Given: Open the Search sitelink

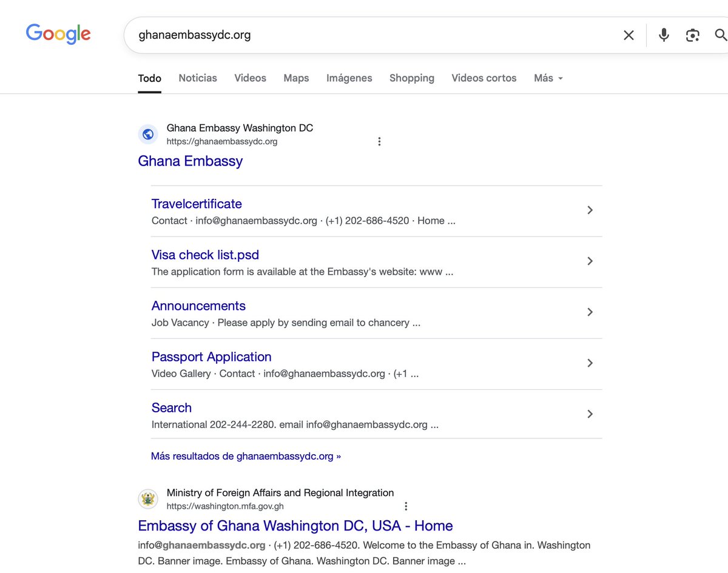Looking at the screenshot, I should (x=172, y=407).
